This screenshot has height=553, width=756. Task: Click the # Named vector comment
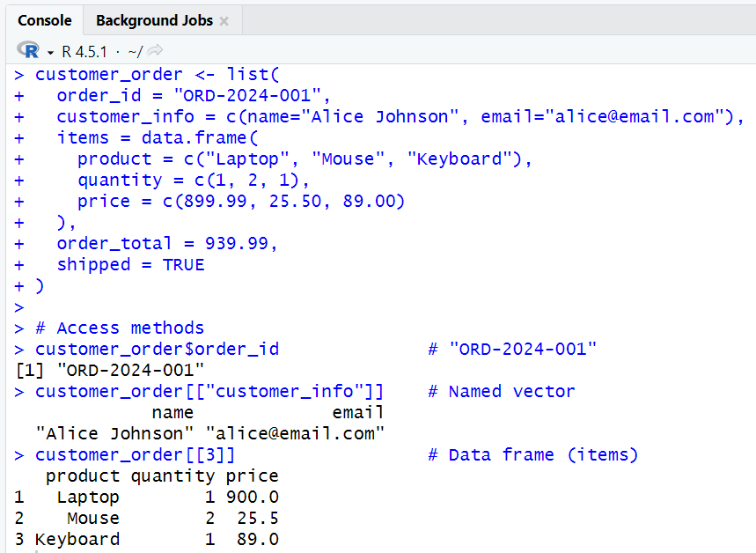502,391
